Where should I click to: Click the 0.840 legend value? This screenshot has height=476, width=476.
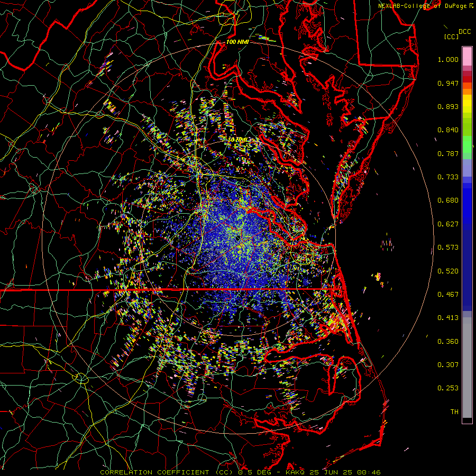[448, 130]
